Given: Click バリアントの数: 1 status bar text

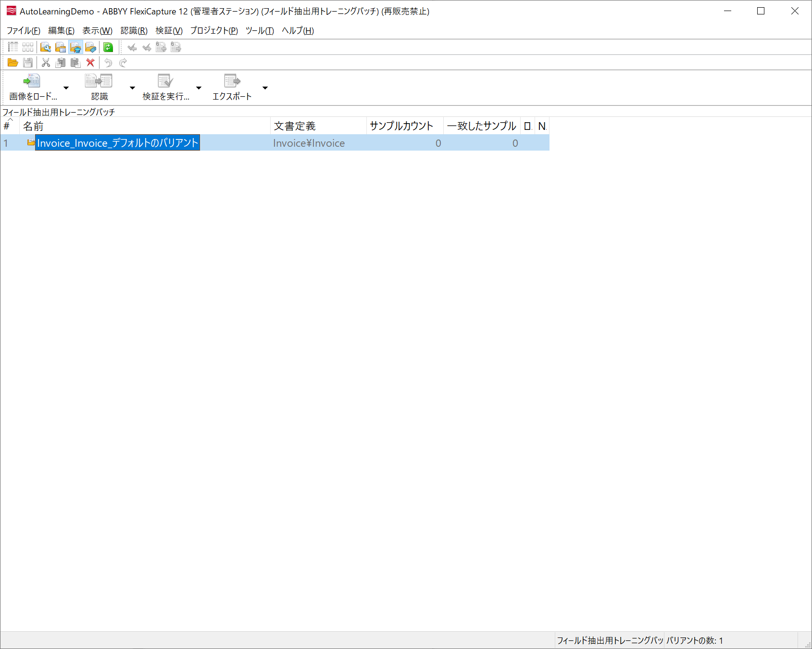Looking at the screenshot, I should point(695,640).
